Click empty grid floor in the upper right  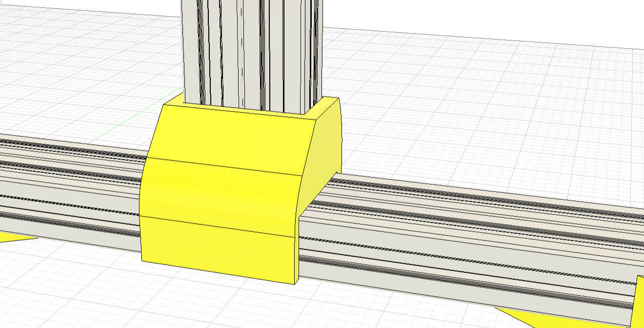click(488, 97)
